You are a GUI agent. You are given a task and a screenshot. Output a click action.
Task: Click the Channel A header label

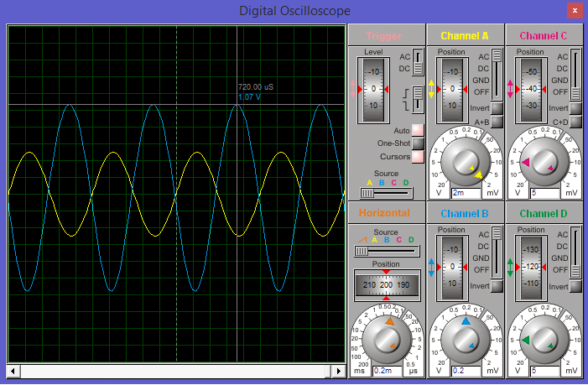[464, 36]
